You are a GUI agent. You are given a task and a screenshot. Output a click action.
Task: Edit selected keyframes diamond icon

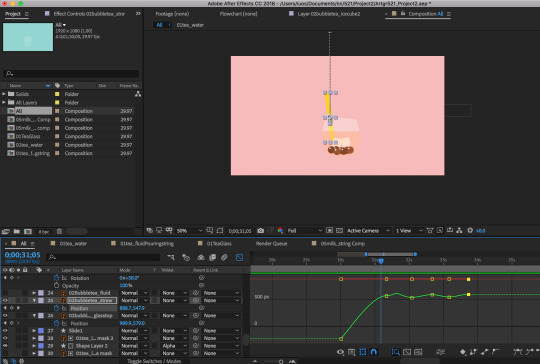(x=463, y=352)
